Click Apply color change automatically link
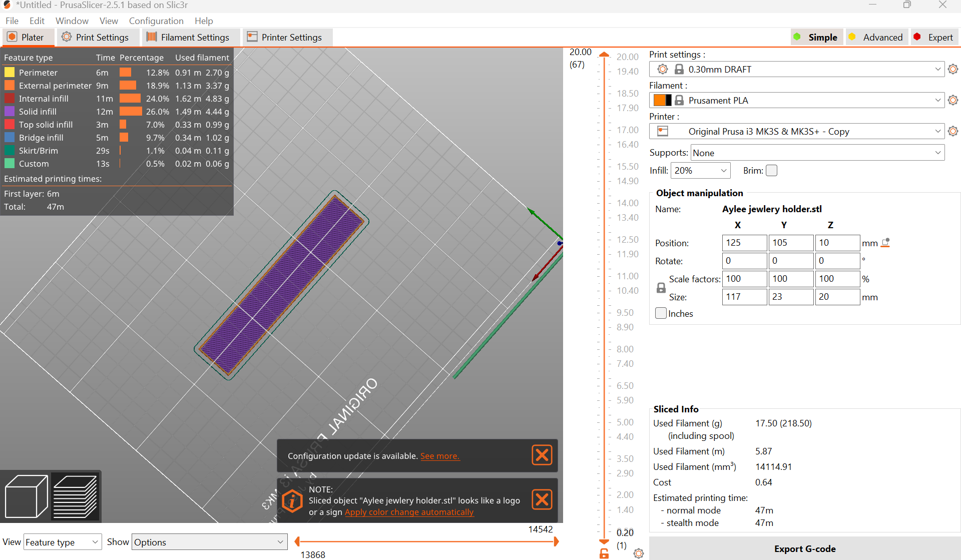Viewport: 961px width, 560px height. pos(409,512)
